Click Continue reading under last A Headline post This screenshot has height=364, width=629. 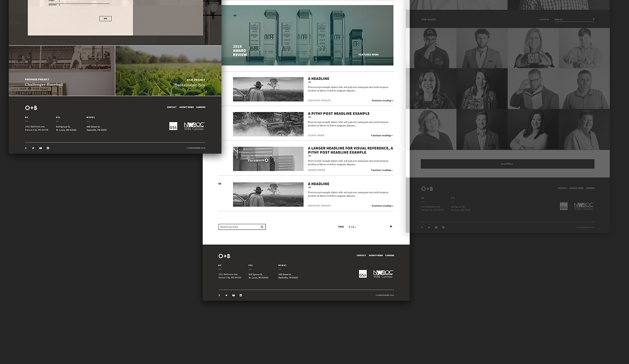(382, 206)
